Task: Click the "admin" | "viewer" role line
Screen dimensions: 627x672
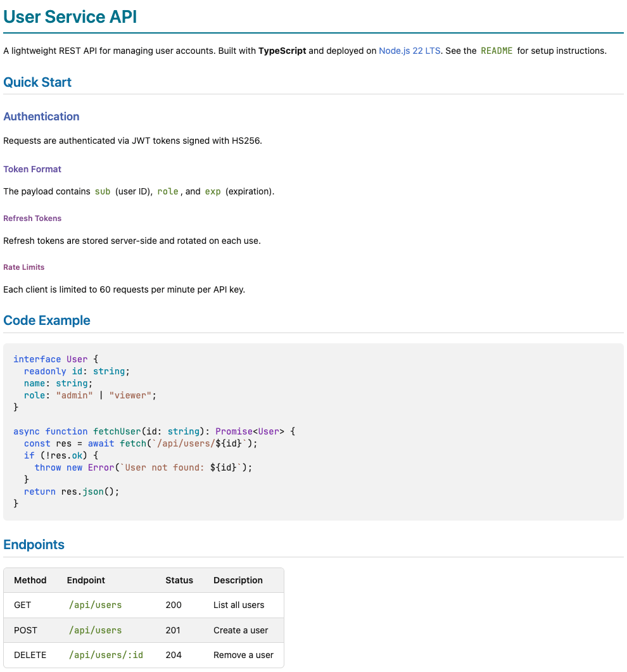Action: click(x=90, y=395)
